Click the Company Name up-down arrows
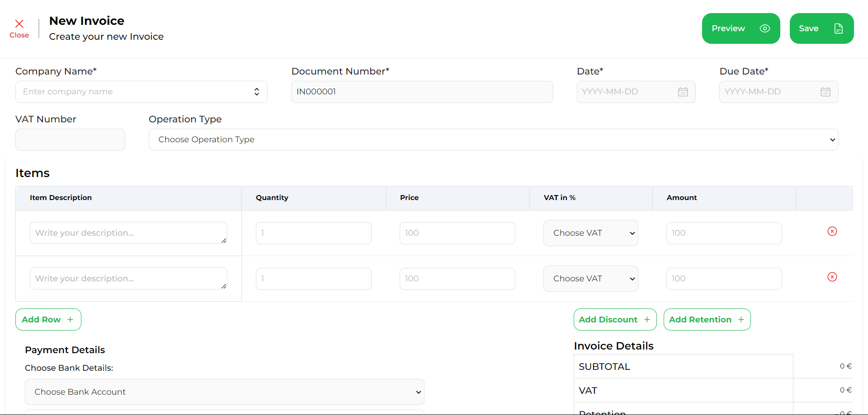Image resolution: width=868 pixels, height=415 pixels. click(257, 92)
